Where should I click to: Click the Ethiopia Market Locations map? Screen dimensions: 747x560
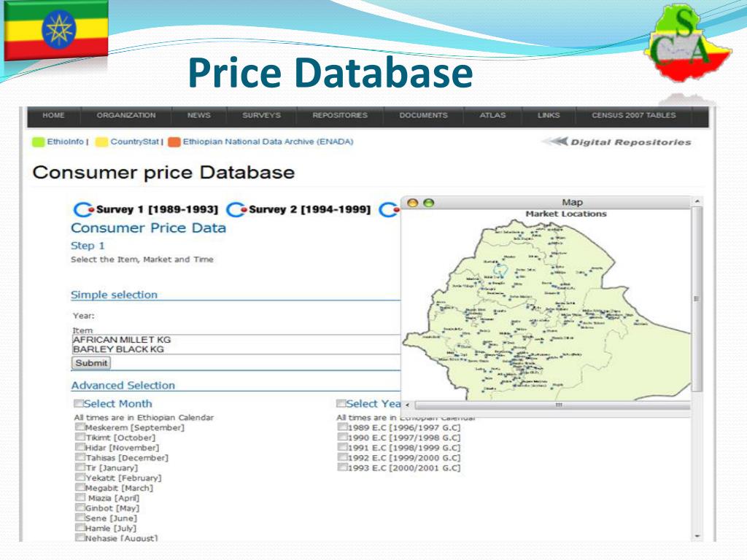(x=546, y=309)
